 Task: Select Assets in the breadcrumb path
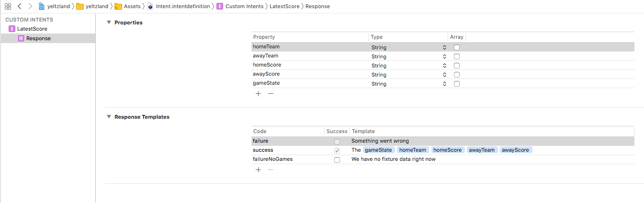[x=132, y=6]
